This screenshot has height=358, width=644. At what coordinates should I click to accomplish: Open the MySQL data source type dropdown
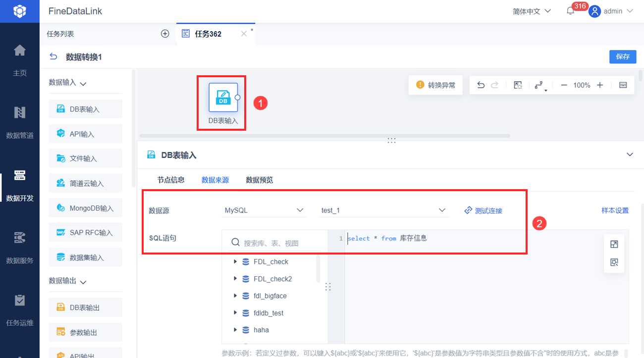[264, 210]
